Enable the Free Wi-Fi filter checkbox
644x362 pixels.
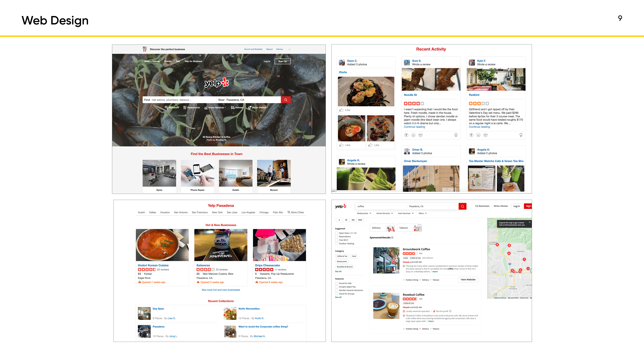tap(336, 240)
